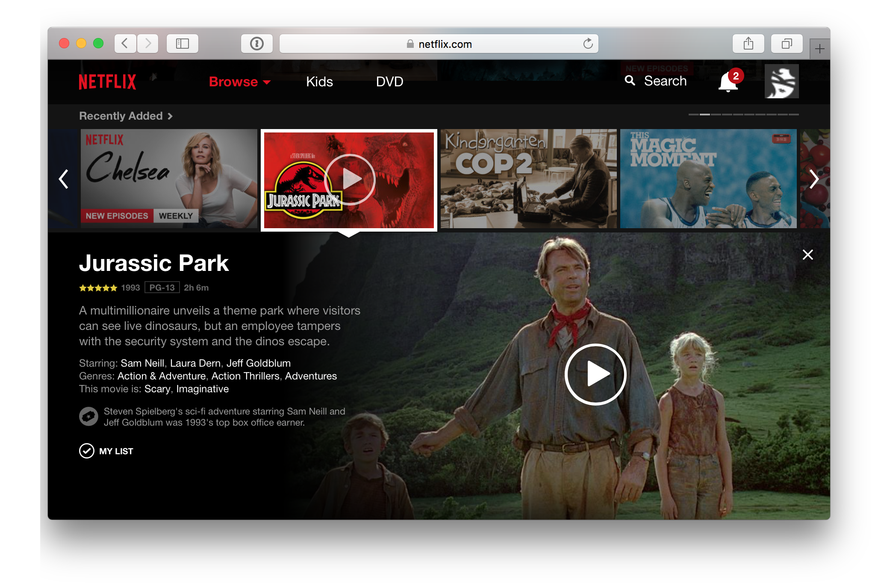The height and width of the screenshot is (588, 878).
Task: Show Safari's tab overview
Action: [787, 44]
